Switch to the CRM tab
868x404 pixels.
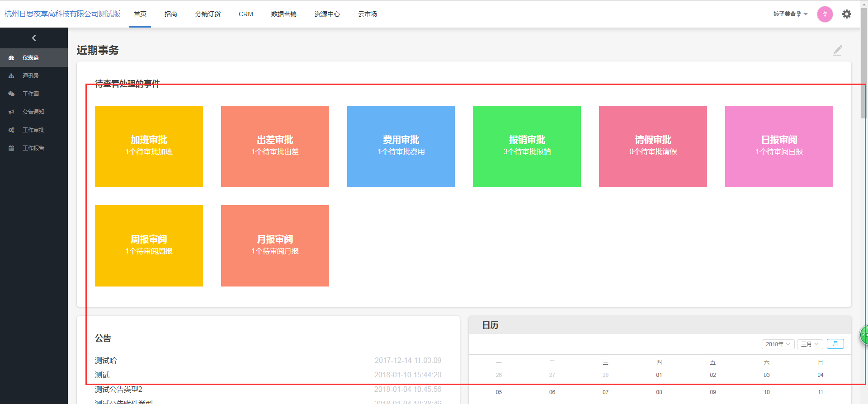(245, 14)
